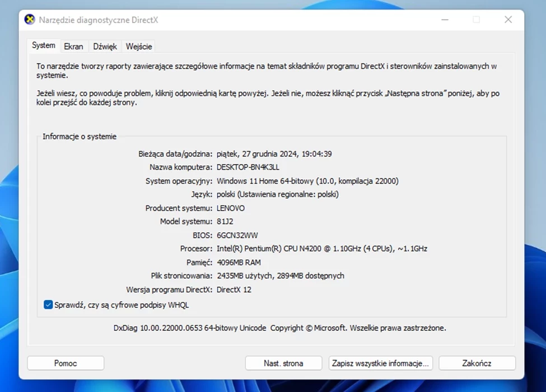Click the Windows 11 Home 64-bitowy value
Screen dimensions: 546x392
[x=307, y=181]
